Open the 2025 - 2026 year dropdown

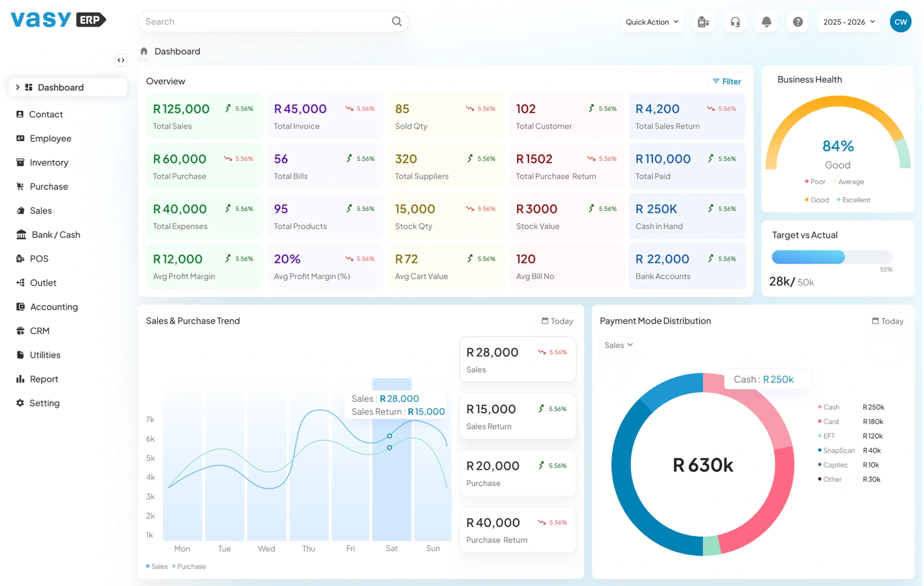848,22
